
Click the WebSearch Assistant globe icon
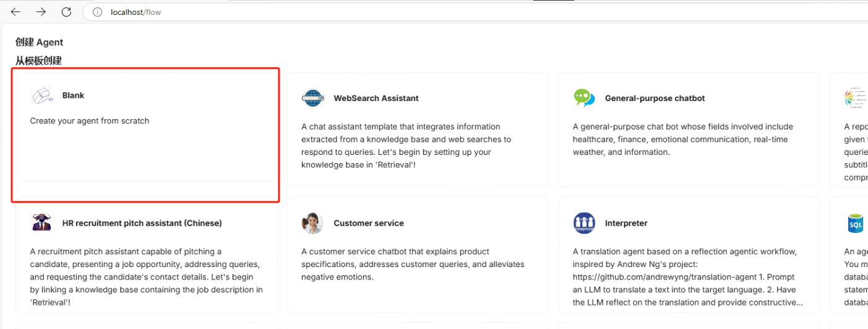(312, 99)
